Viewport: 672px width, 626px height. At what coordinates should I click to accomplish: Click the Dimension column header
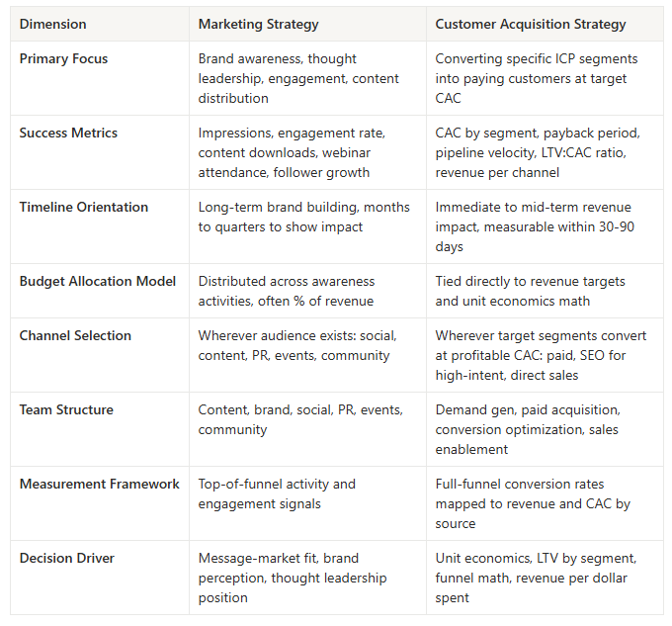click(52, 24)
